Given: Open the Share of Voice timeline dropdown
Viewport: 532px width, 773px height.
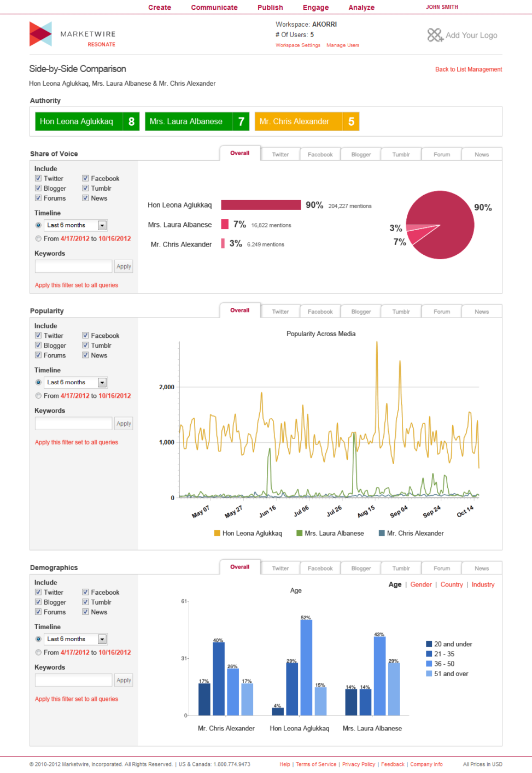Looking at the screenshot, I should 102,225.
